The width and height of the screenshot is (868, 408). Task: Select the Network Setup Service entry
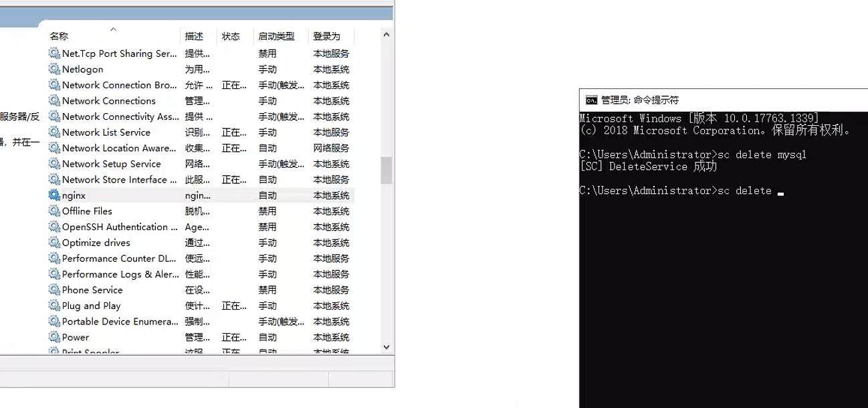click(111, 164)
